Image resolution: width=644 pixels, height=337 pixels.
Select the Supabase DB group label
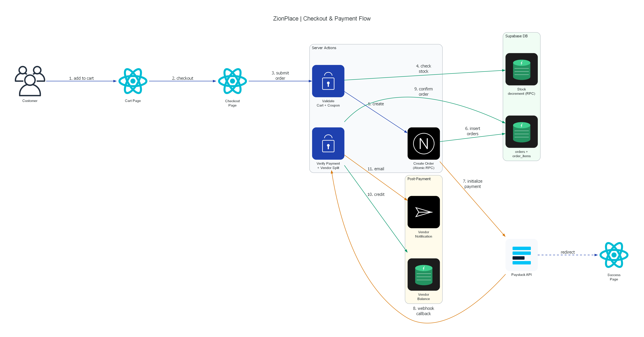click(x=517, y=36)
